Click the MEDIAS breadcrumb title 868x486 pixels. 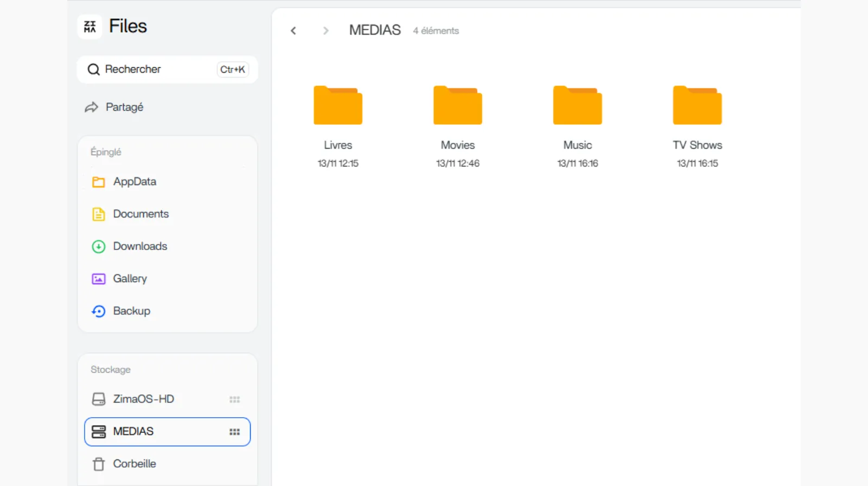(375, 30)
